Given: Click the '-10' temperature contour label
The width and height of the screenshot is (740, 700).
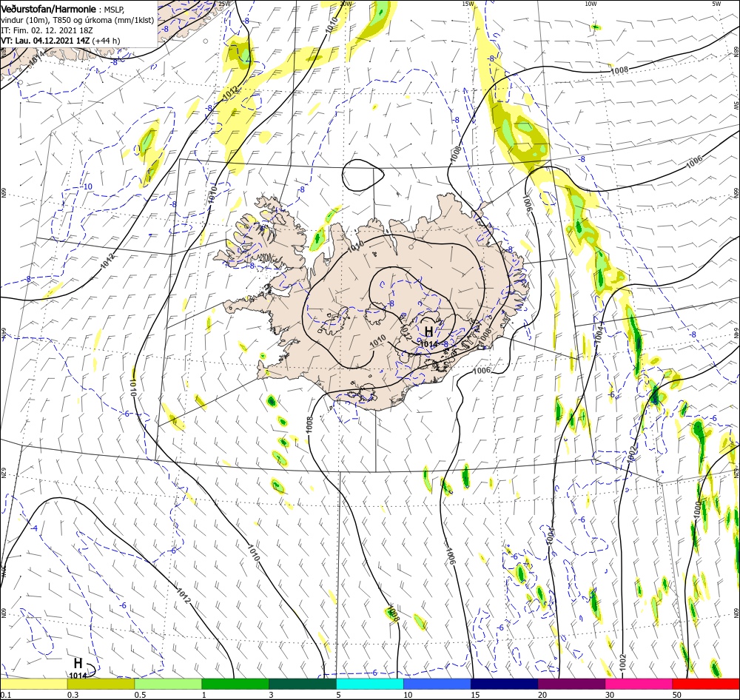Looking at the screenshot, I should [x=87, y=187].
